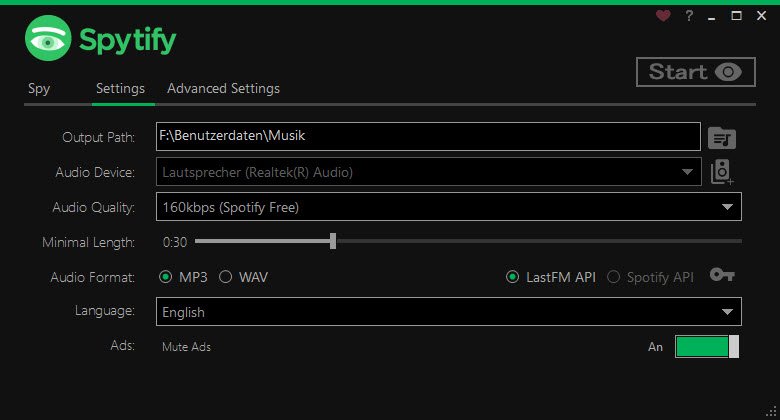Open the Audio Quality dropdown
This screenshot has width=780, height=420.
pyautogui.click(x=727, y=207)
